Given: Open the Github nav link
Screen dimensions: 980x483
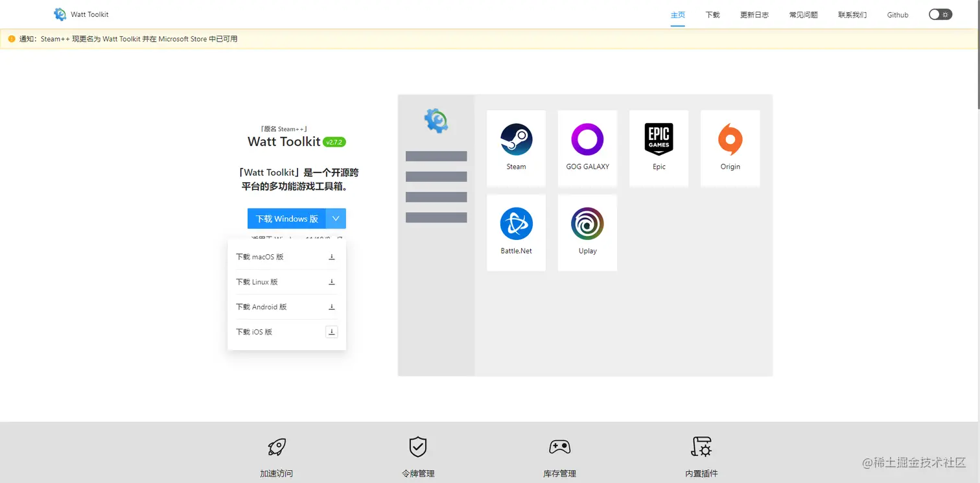Looking at the screenshot, I should pyautogui.click(x=898, y=15).
